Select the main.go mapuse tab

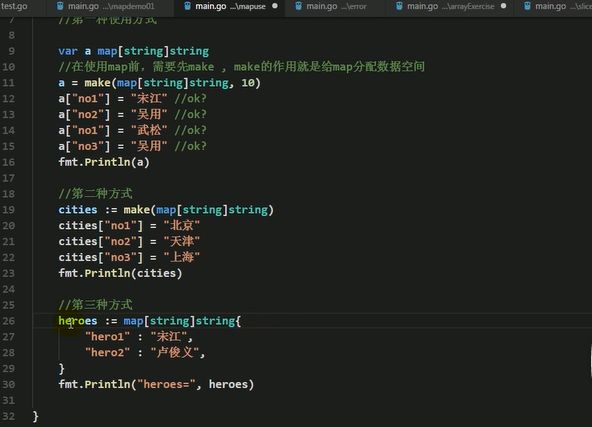(x=230, y=6)
